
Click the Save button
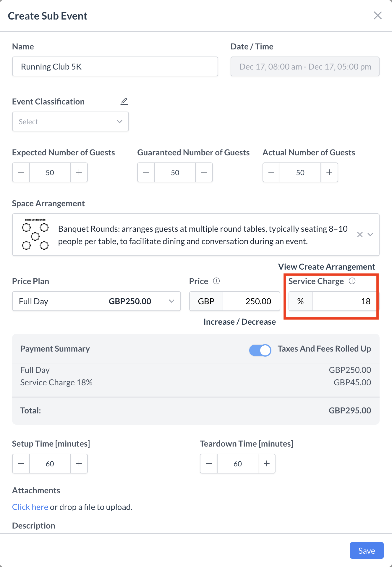coord(367,550)
